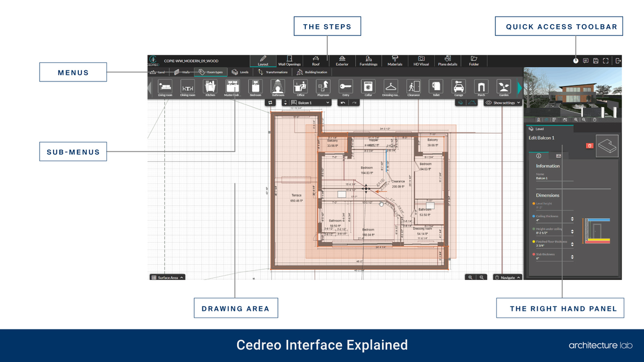Click the exit project icon
This screenshot has height=362, width=644.
tap(618, 61)
